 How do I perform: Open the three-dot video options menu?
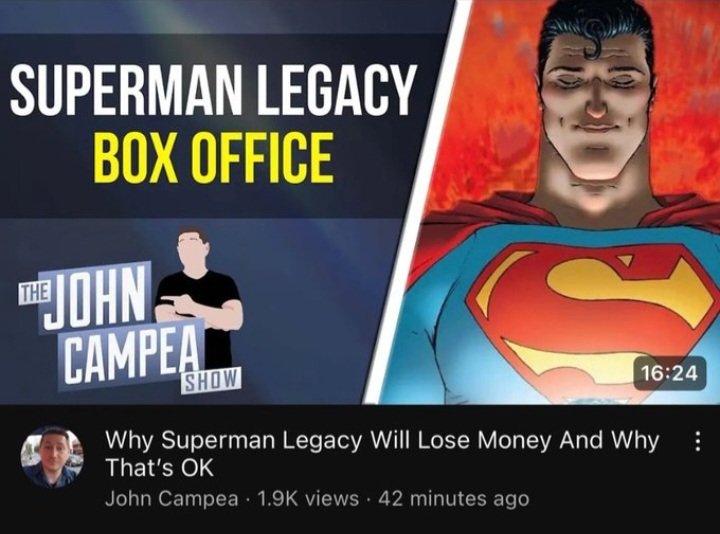[x=697, y=441]
